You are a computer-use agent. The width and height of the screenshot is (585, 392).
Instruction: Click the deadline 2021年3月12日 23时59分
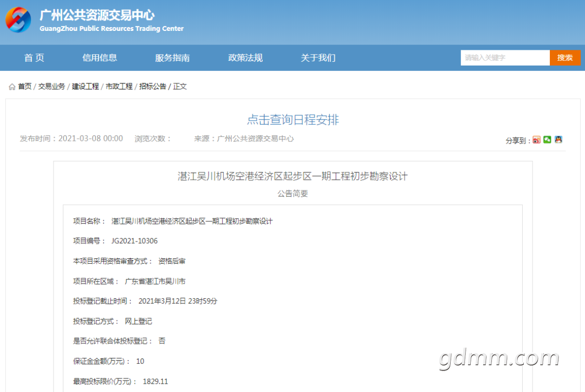point(178,301)
